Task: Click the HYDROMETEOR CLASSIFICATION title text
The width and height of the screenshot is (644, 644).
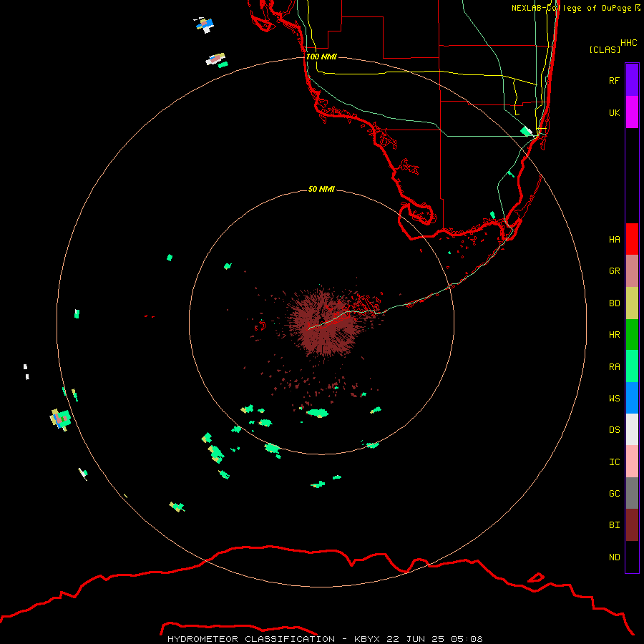Action: pyautogui.click(x=251, y=639)
